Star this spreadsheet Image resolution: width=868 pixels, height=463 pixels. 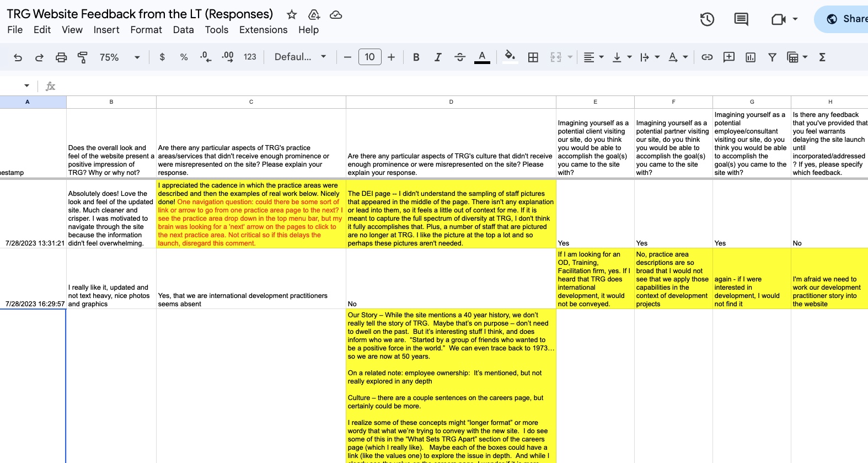click(x=292, y=14)
